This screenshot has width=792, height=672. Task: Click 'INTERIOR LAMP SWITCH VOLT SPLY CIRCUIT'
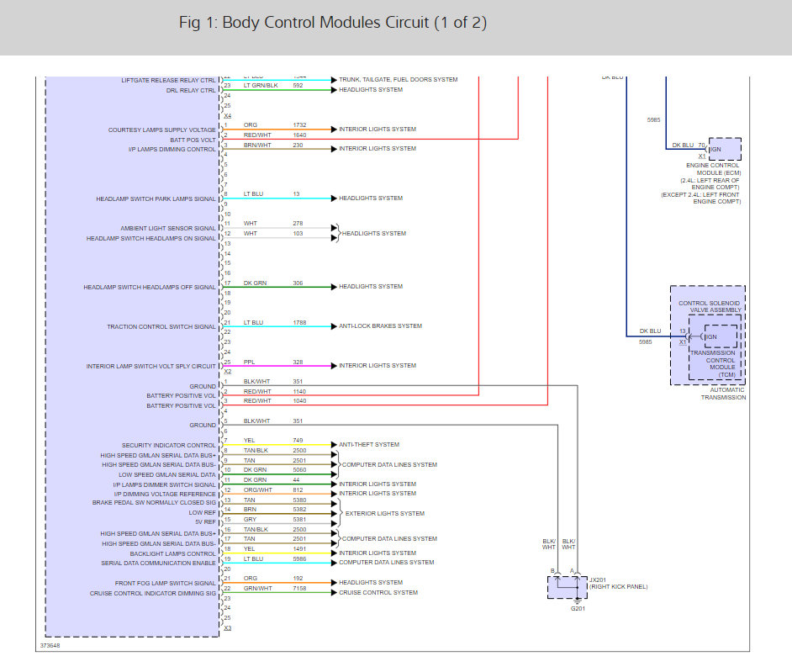coord(150,367)
